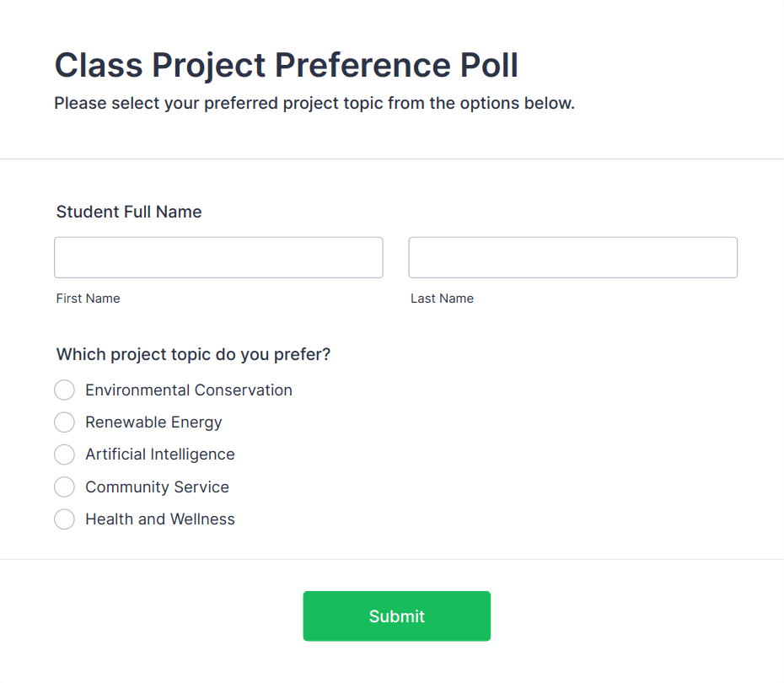Click the "Please select your preferred project topic" description
784x683 pixels.
point(314,104)
